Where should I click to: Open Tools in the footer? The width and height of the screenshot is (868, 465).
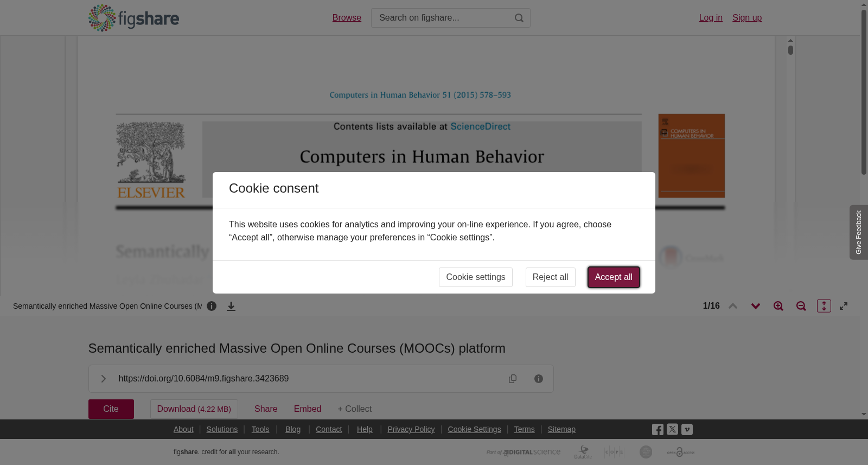[x=260, y=429]
